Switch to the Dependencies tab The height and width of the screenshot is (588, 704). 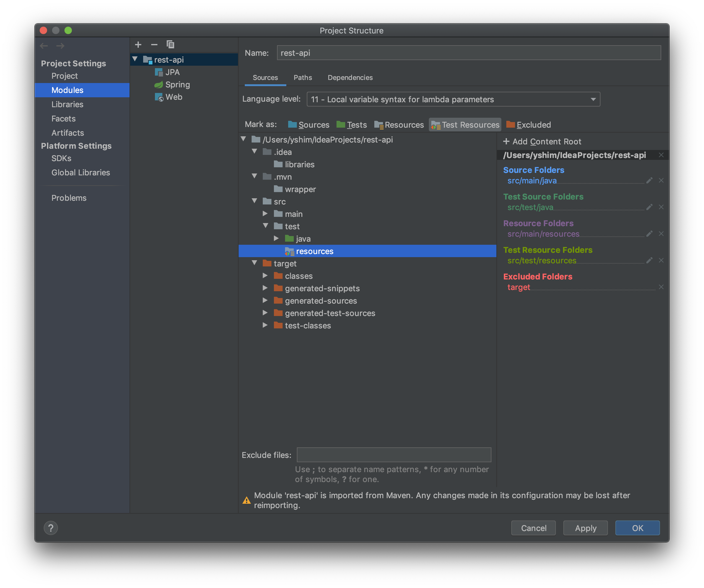coord(350,77)
